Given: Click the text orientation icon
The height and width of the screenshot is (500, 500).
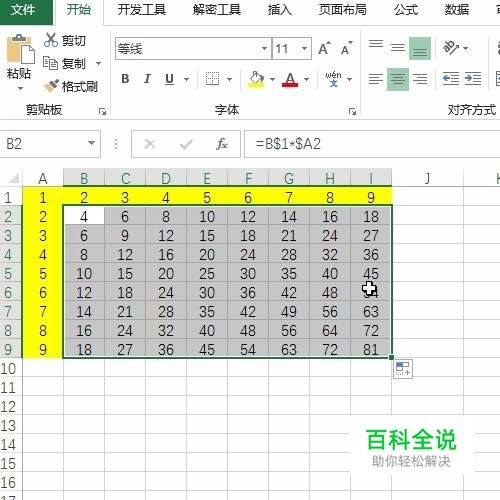Looking at the screenshot, I should coord(450,48).
